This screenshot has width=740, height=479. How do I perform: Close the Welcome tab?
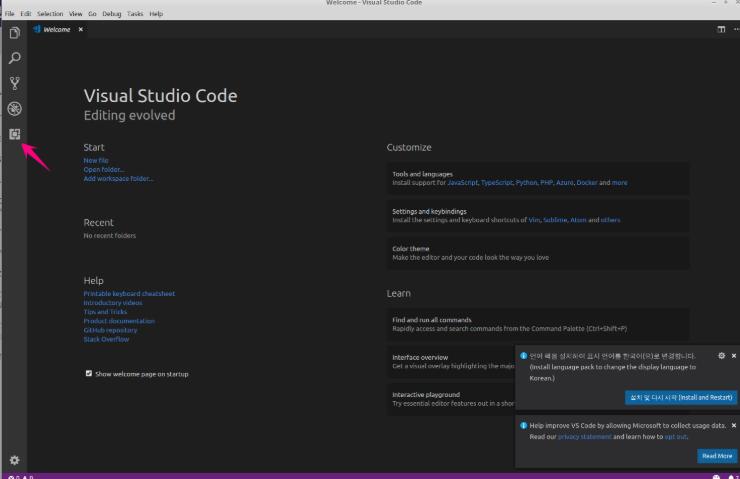[x=81, y=29]
